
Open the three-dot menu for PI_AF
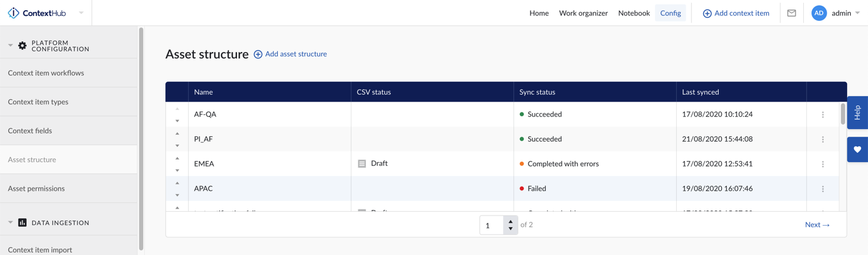tap(823, 139)
